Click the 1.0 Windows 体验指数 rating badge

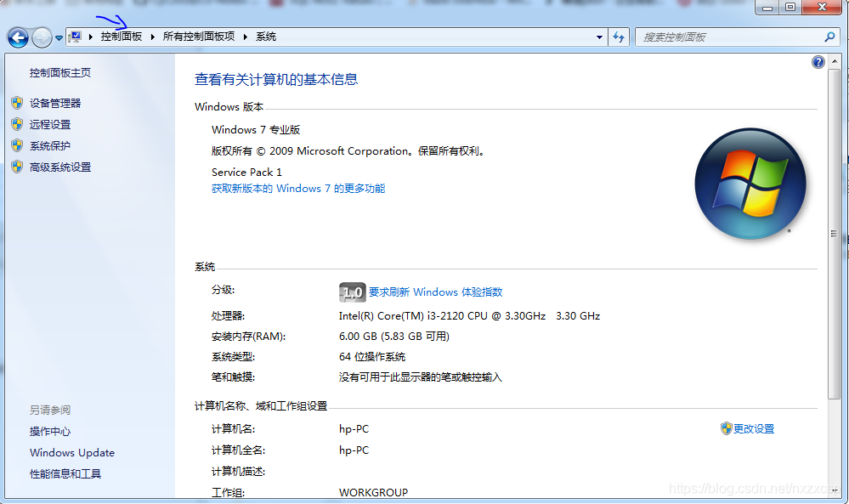click(352, 292)
